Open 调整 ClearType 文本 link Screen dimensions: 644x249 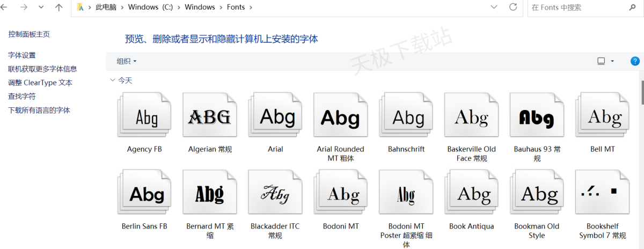40,83
